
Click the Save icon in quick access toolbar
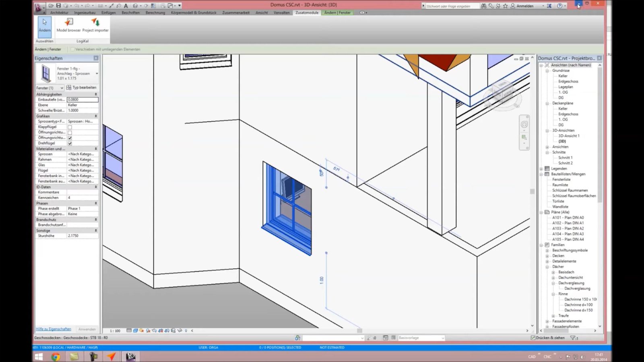(x=58, y=6)
